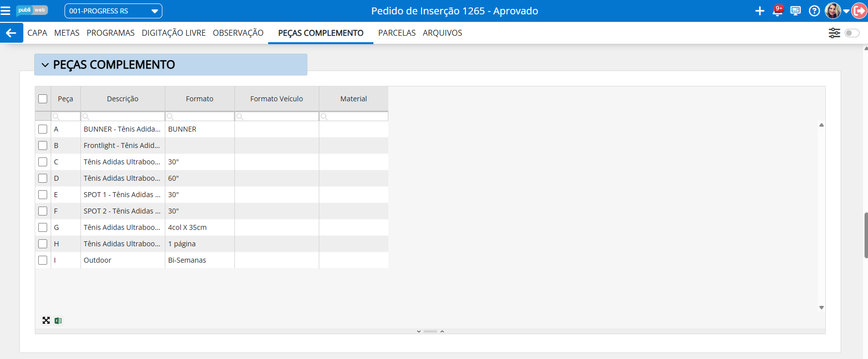Collapse the PEÇAS COMPLEMENTO section
This screenshot has width=868, height=359.
point(45,65)
